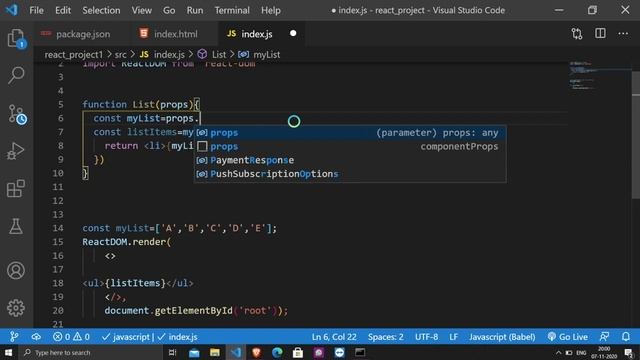Open problems errors and warnings indicator
The image size is (640, 360).
tap(71, 337)
